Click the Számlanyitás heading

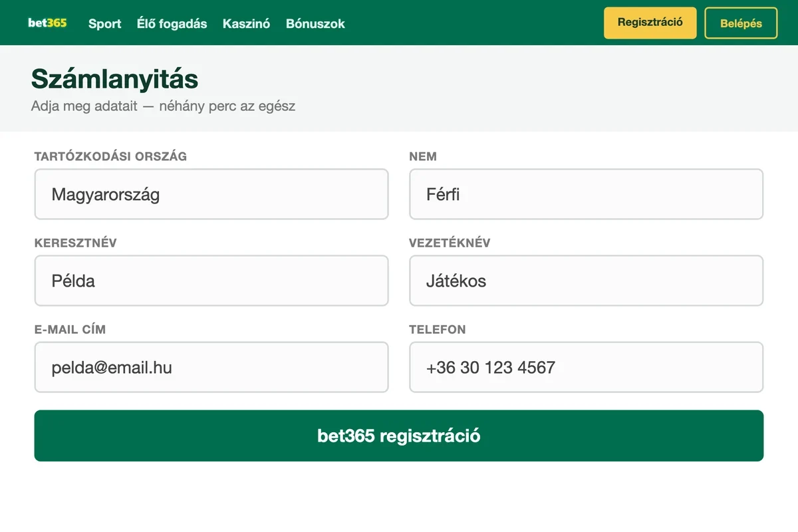point(114,79)
